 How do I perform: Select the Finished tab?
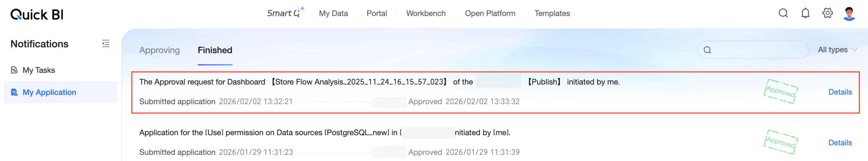[x=215, y=50]
